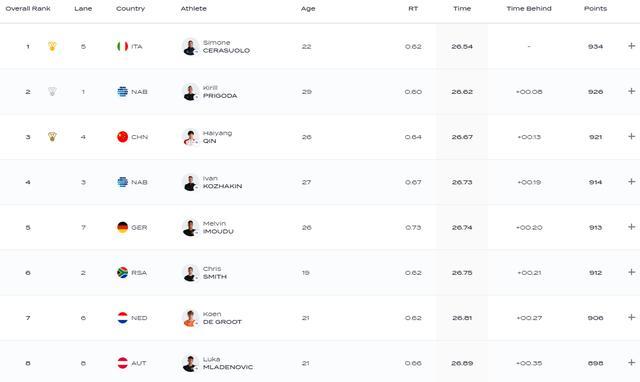Click the Netherlands flag icon
This screenshot has height=382, width=640.
pos(122,318)
